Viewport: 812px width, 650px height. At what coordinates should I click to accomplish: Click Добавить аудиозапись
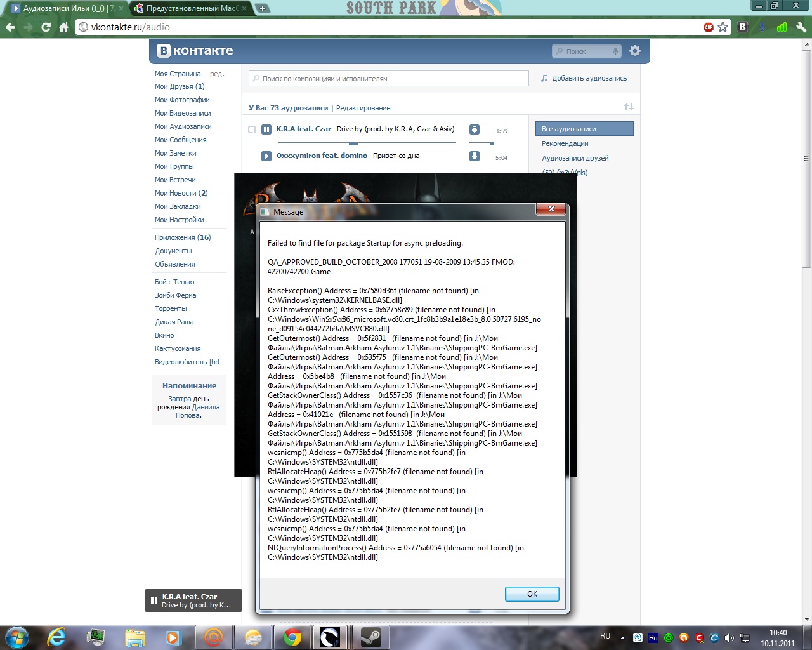pyautogui.click(x=584, y=79)
